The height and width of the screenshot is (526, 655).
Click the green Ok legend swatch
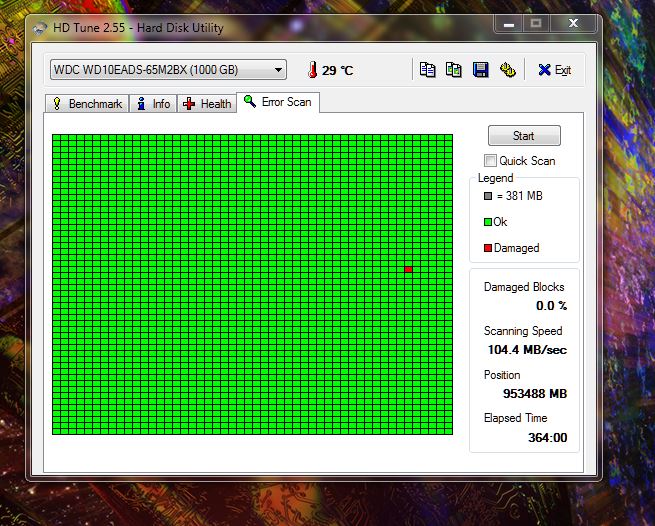[487, 222]
